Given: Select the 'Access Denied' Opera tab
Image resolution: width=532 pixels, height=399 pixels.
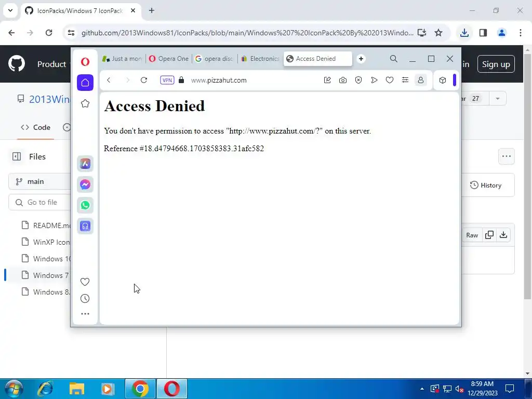Looking at the screenshot, I should (318, 59).
